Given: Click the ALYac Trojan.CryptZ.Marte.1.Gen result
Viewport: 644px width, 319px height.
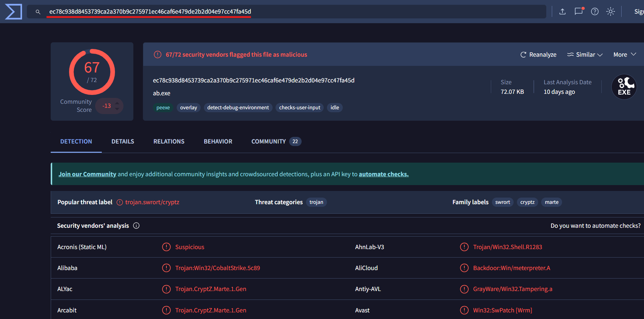Looking at the screenshot, I should pyautogui.click(x=211, y=289).
